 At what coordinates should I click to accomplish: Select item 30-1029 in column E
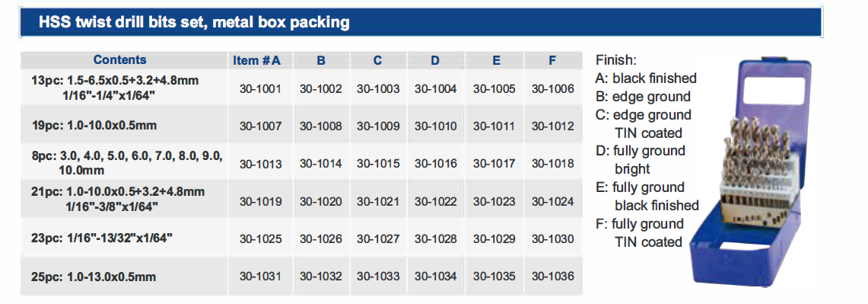[x=494, y=239]
